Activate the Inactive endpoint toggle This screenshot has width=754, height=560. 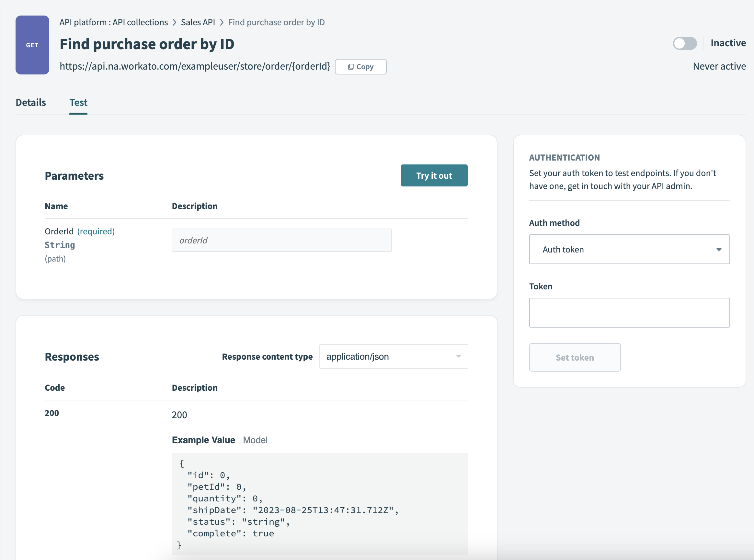point(684,43)
